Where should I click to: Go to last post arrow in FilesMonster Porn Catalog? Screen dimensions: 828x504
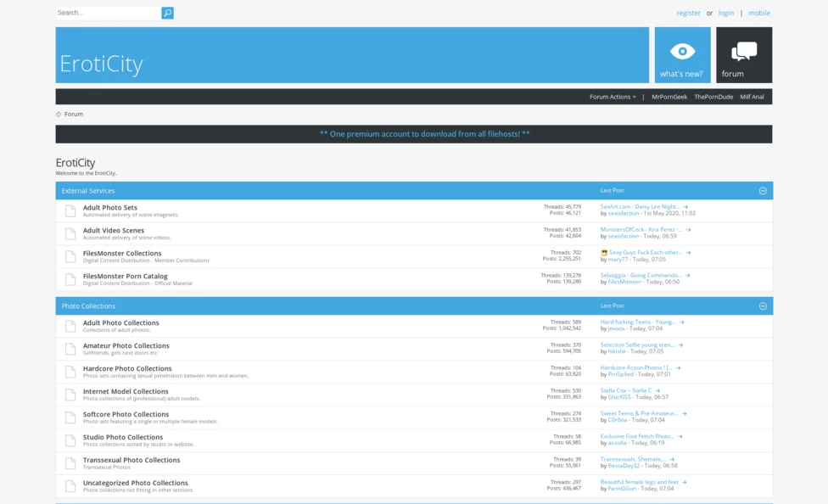pyautogui.click(x=687, y=276)
